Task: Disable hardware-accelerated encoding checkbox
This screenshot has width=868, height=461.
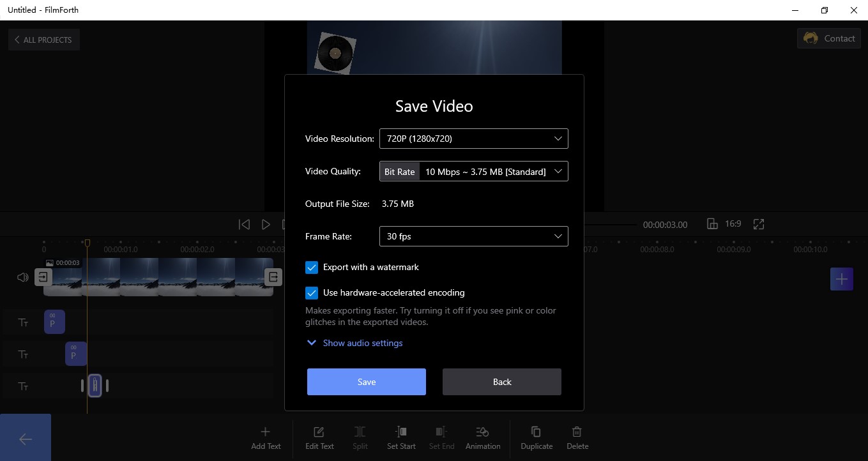Action: coord(312,293)
